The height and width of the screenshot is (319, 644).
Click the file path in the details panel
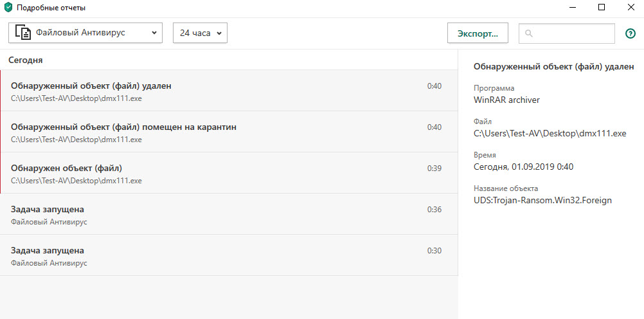[x=550, y=133]
